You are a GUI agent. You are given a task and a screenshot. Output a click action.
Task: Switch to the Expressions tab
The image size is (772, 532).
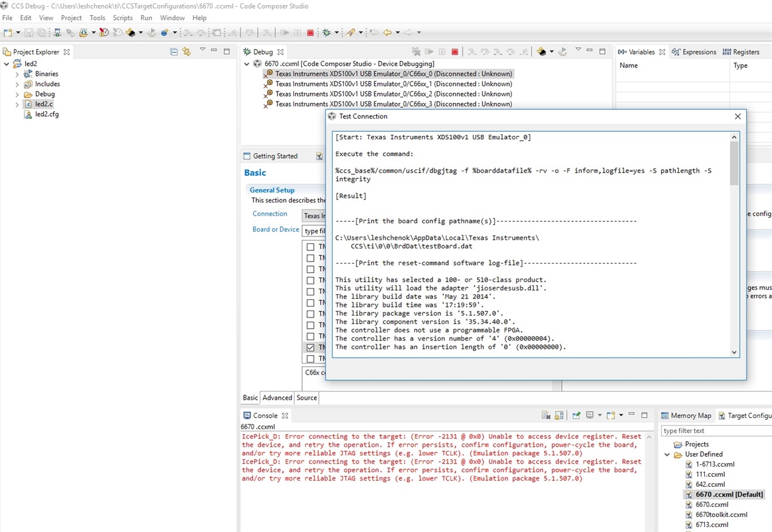pyautogui.click(x=694, y=52)
